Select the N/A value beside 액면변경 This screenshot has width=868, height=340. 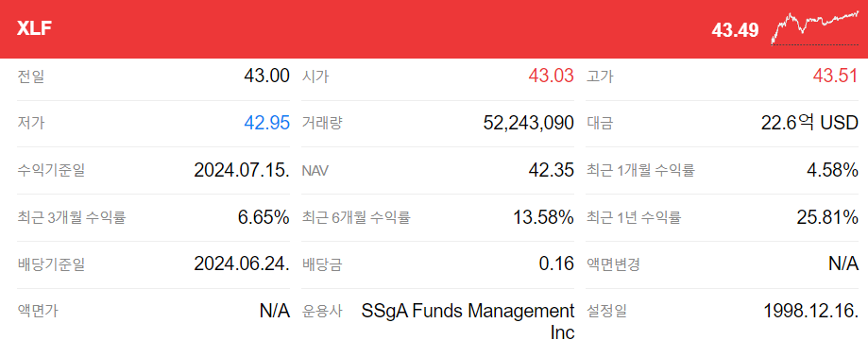coord(843,264)
